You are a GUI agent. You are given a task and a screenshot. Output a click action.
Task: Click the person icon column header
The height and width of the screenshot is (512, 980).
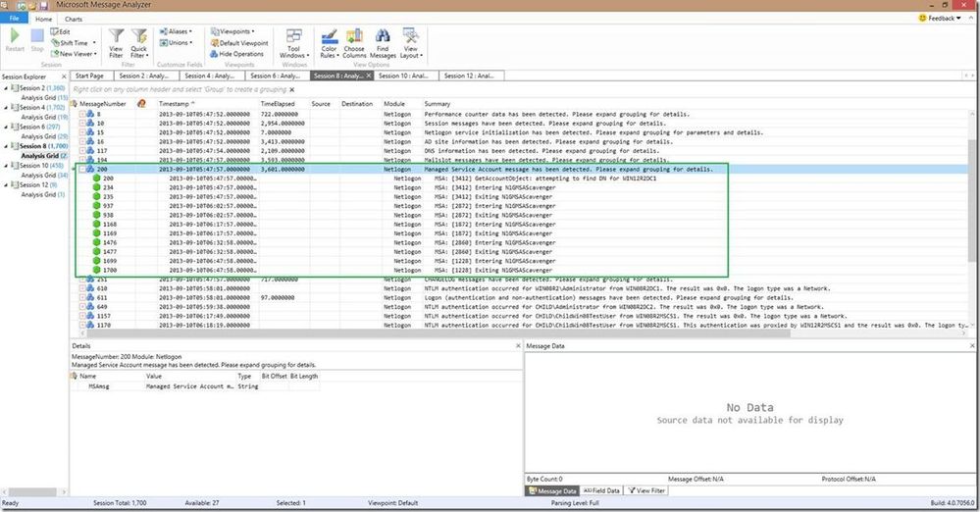pyautogui.click(x=141, y=103)
